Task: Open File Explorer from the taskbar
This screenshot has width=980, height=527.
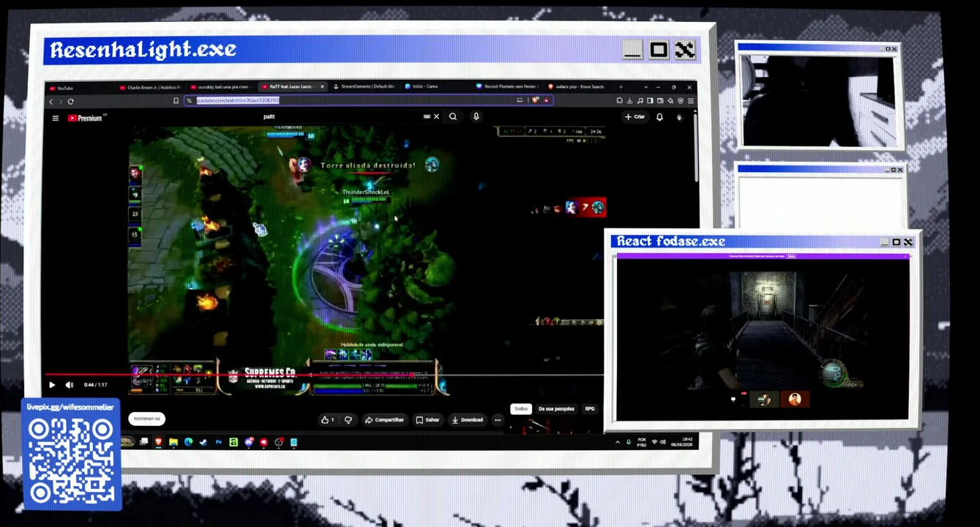Action: [x=173, y=442]
